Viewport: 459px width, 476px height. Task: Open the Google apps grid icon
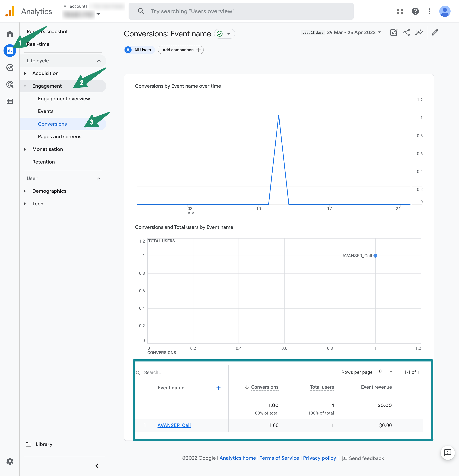coord(400,11)
